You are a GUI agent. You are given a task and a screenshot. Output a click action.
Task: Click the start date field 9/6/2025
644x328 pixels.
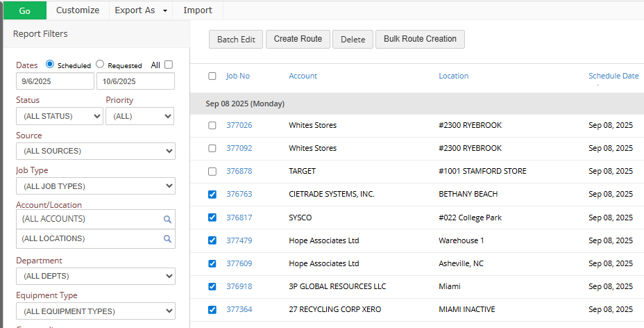pyautogui.click(x=55, y=81)
